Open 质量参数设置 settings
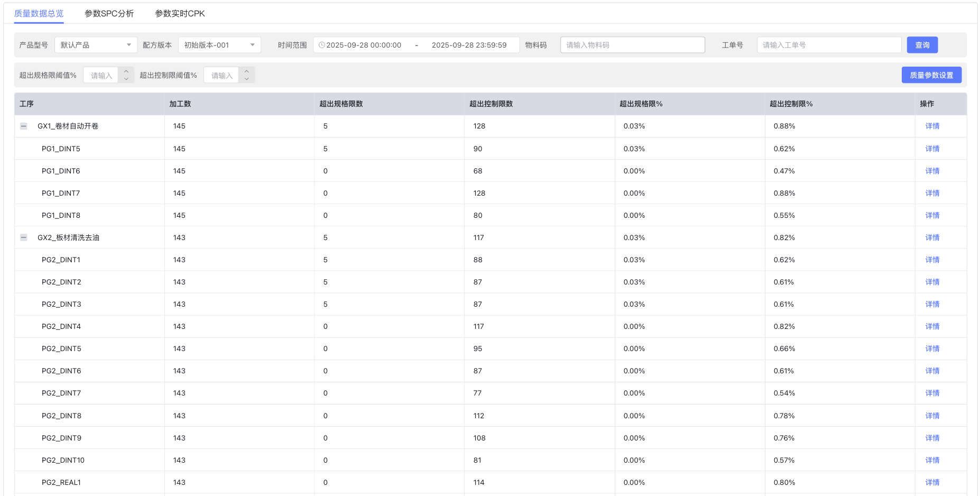980x496 pixels. [931, 75]
